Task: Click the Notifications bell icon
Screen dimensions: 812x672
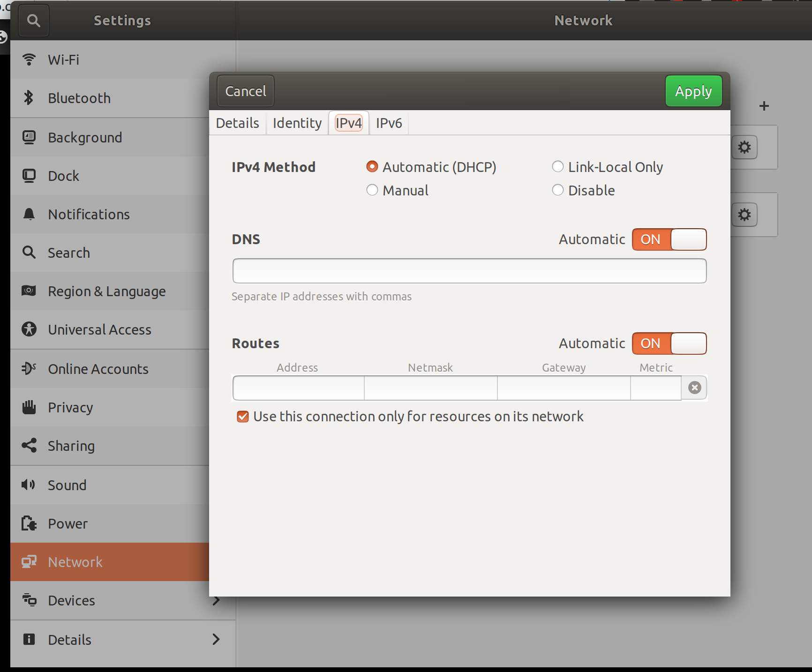Action: click(29, 214)
